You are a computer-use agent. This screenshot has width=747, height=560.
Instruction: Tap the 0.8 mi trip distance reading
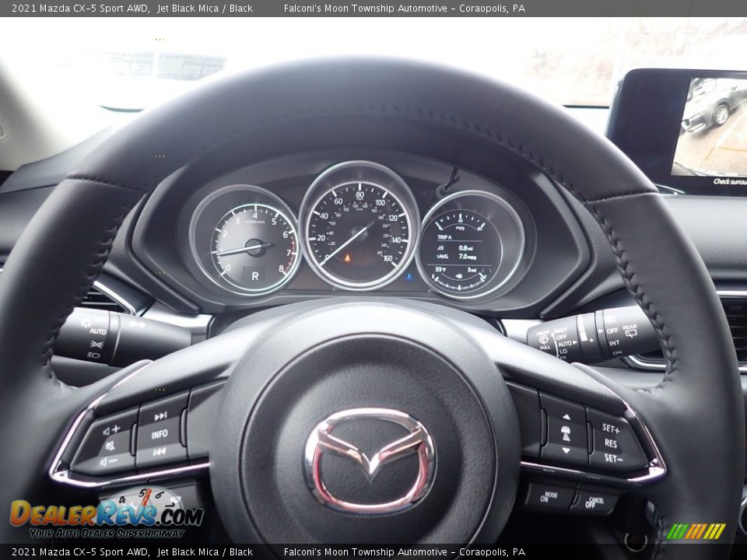(x=465, y=247)
